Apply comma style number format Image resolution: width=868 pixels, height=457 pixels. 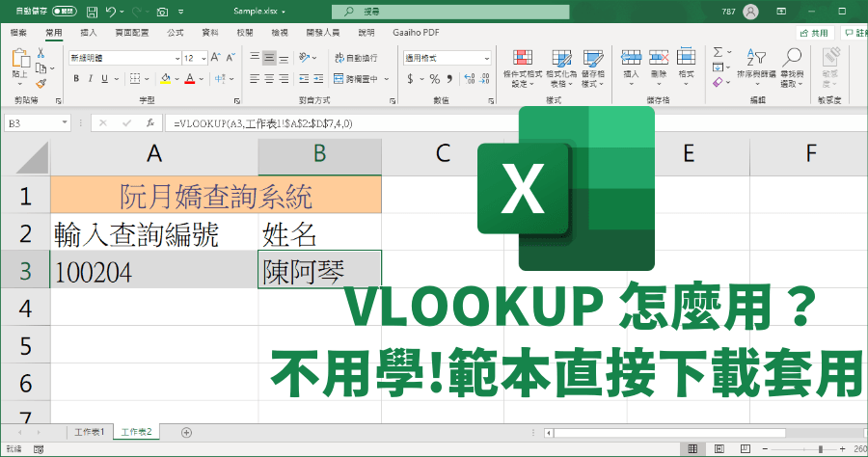[x=449, y=79]
